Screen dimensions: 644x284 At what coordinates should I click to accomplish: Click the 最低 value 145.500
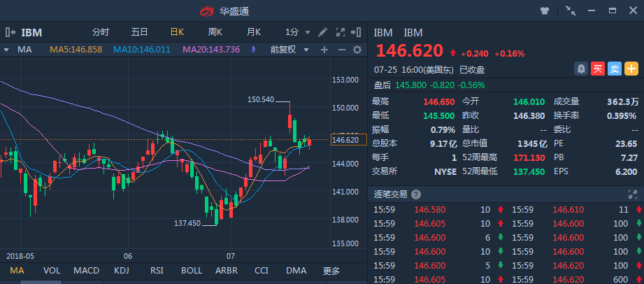438,116
